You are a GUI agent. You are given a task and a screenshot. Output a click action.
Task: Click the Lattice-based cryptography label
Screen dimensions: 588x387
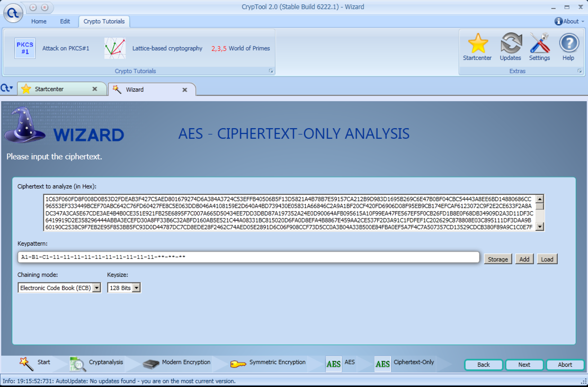(167, 48)
